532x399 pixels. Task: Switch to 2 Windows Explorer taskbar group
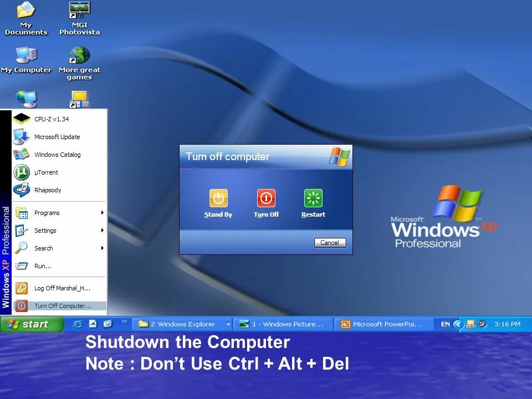[x=182, y=324]
